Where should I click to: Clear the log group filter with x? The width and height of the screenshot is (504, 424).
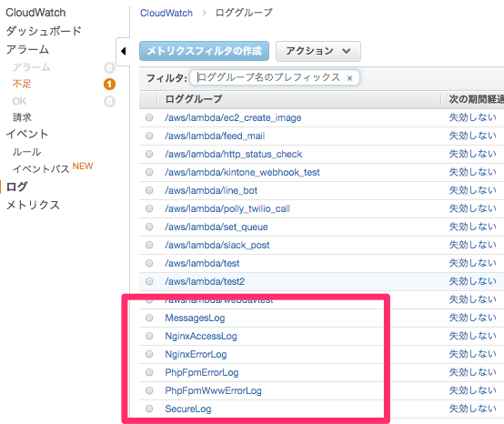(x=349, y=78)
